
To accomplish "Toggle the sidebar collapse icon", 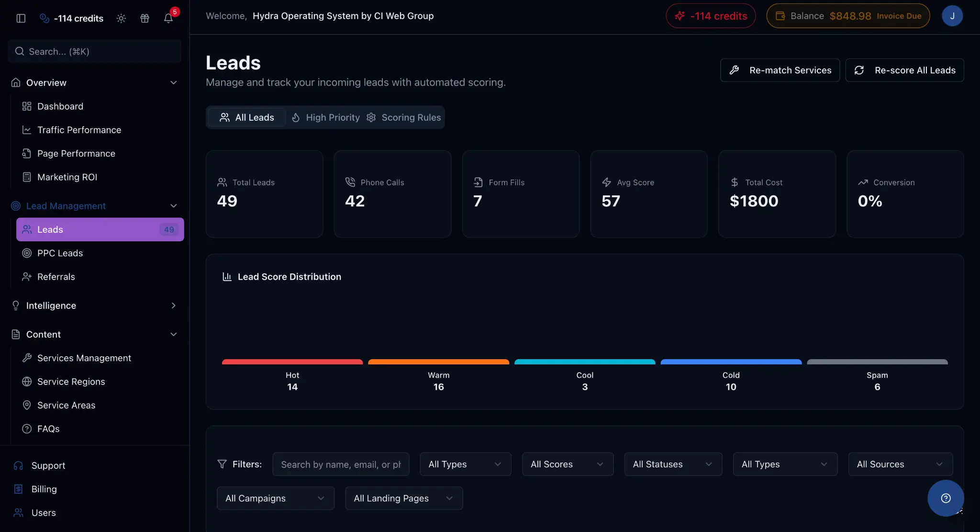I will pos(21,18).
